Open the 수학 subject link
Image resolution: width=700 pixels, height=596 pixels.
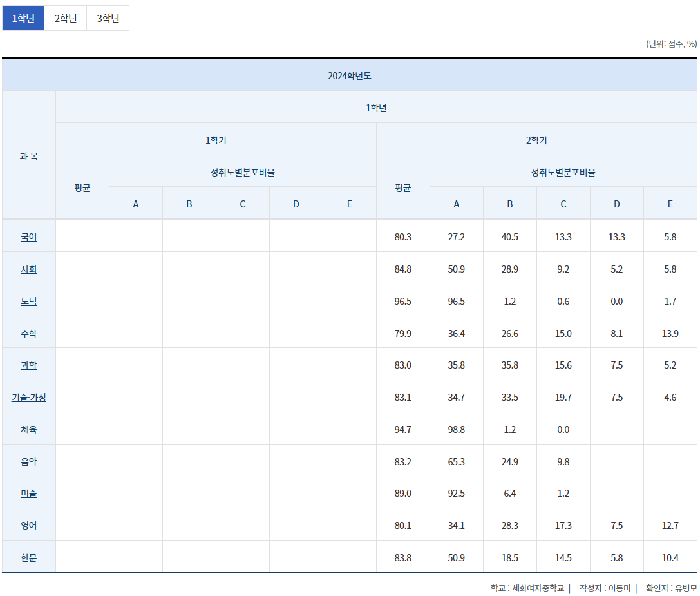tap(28, 334)
